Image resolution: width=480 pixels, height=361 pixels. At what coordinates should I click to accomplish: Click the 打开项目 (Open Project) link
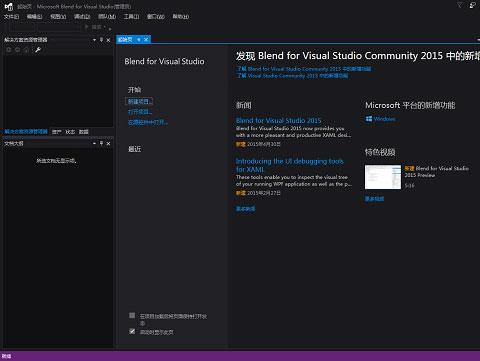tap(140, 112)
